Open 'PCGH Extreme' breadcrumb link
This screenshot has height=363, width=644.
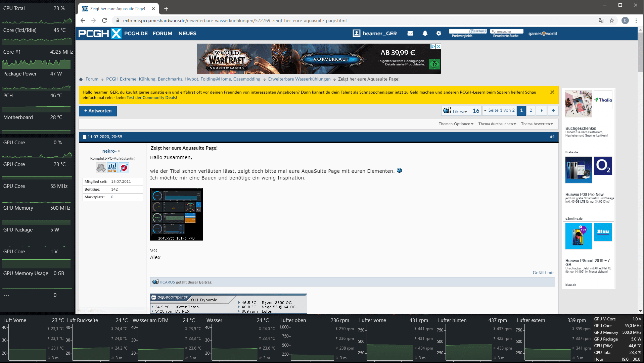pos(183,79)
